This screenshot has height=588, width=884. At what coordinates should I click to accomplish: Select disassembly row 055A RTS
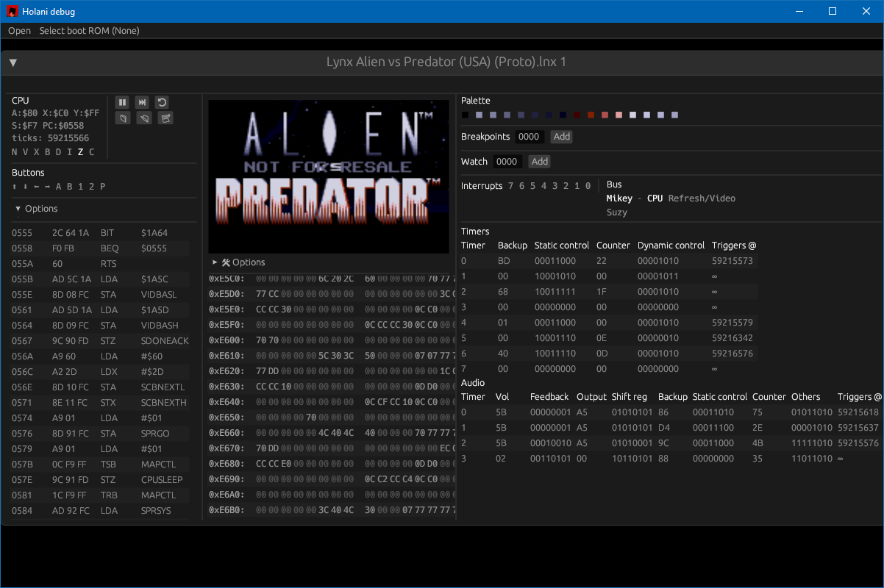point(100,264)
